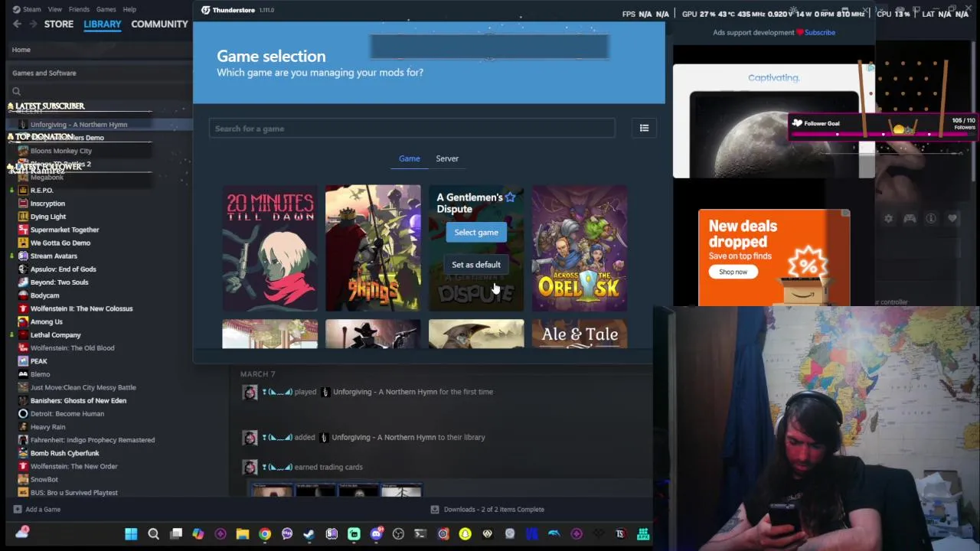The width and height of the screenshot is (980, 551).
Task: Close the moon ad via AdChoices icon
Action: pyautogui.click(x=870, y=69)
